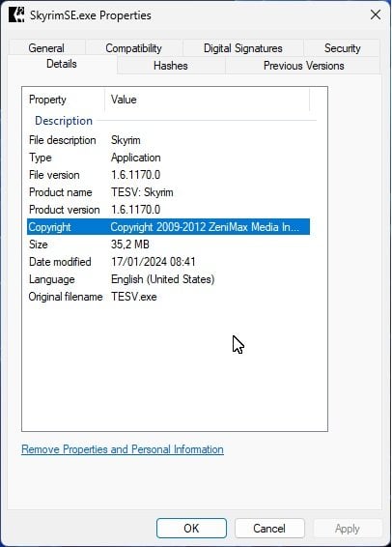The image size is (392, 547).
Task: Click the Copyright 2009-2012 ZeniMax Media value
Action: pos(205,227)
